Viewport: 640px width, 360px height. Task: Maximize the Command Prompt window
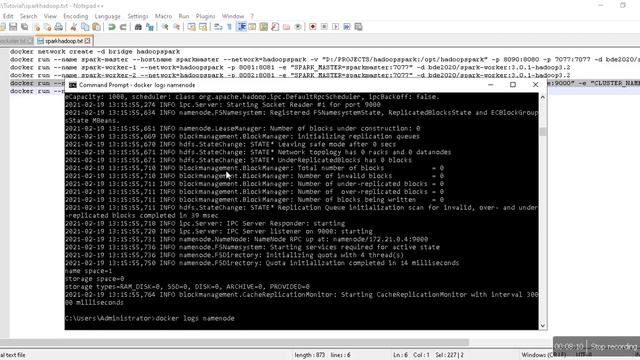[513, 85]
